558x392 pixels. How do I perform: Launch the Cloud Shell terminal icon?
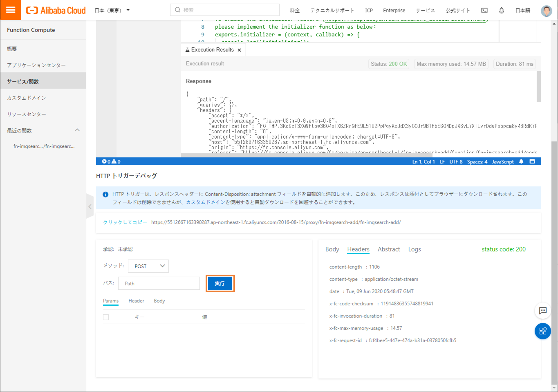[484, 10]
